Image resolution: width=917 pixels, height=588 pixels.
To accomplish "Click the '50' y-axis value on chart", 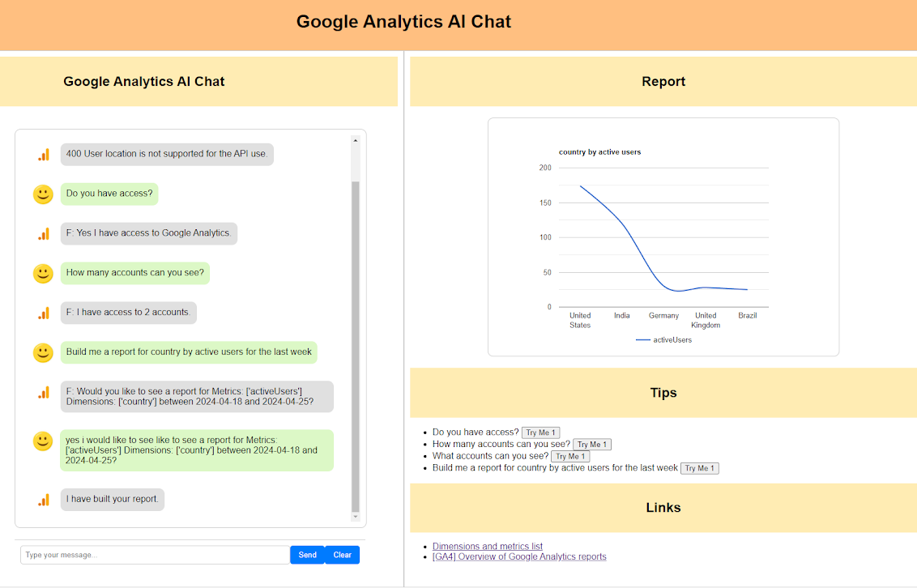I will pos(547,272).
